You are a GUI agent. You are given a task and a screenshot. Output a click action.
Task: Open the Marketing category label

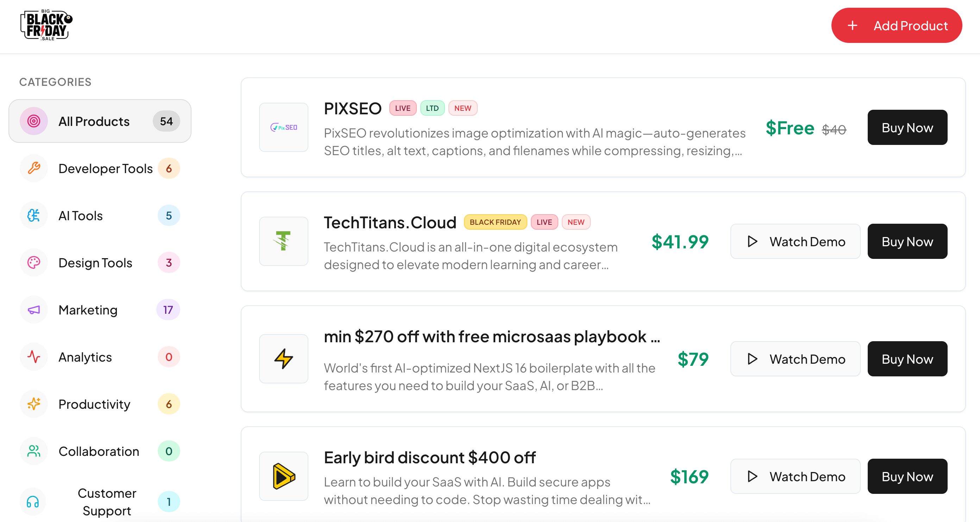tap(88, 310)
